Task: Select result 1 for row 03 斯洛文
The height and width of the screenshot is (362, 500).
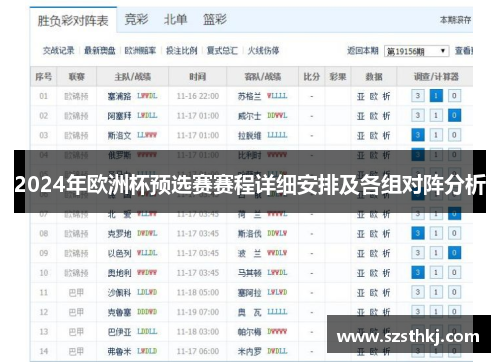Action: 436,135
